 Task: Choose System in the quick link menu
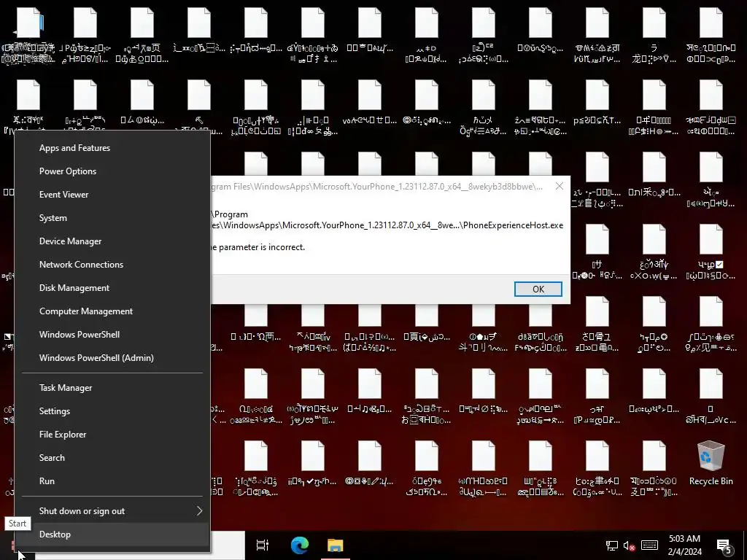(x=112, y=218)
